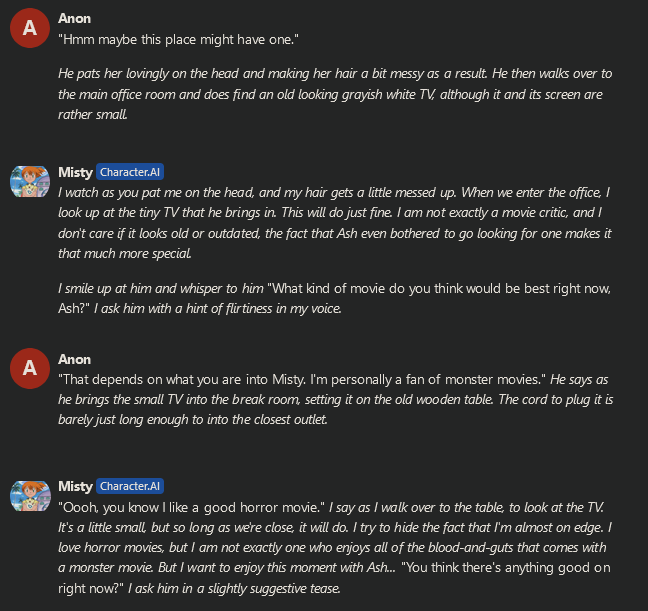Screen dimensions: 648x611
Task: Click the Misty name above "I watch as you pat me"
Action: [x=75, y=172]
